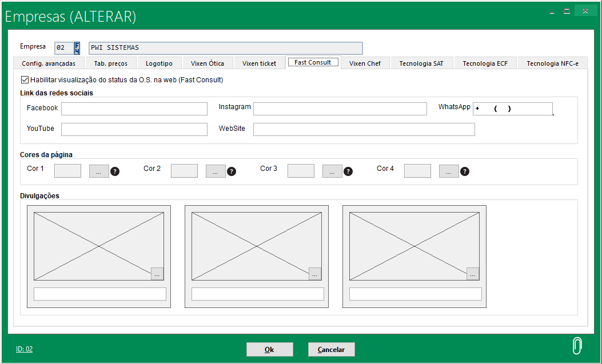602x364 pixels.
Task: Select the Cor 2 color swatch box
Action: pos(184,171)
